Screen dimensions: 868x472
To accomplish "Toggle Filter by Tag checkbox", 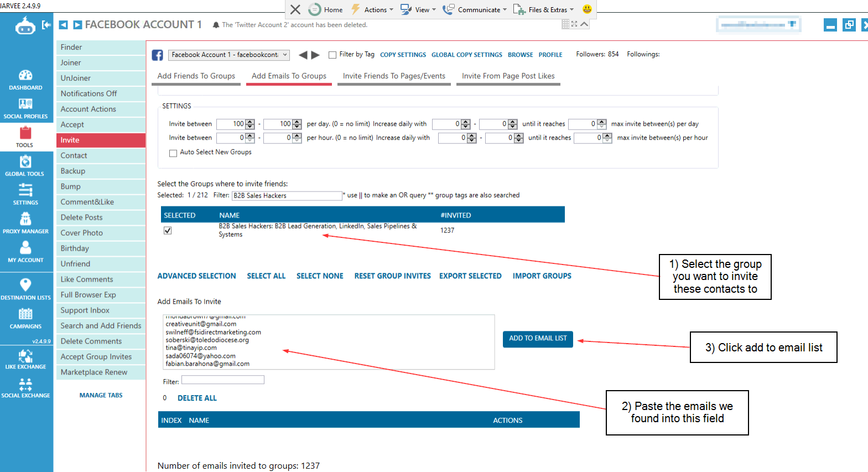I will click(332, 55).
